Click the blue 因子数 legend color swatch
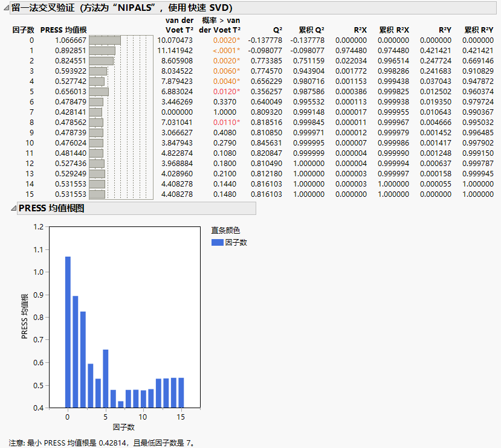Screen dimensions: 501x448 pos(217,243)
